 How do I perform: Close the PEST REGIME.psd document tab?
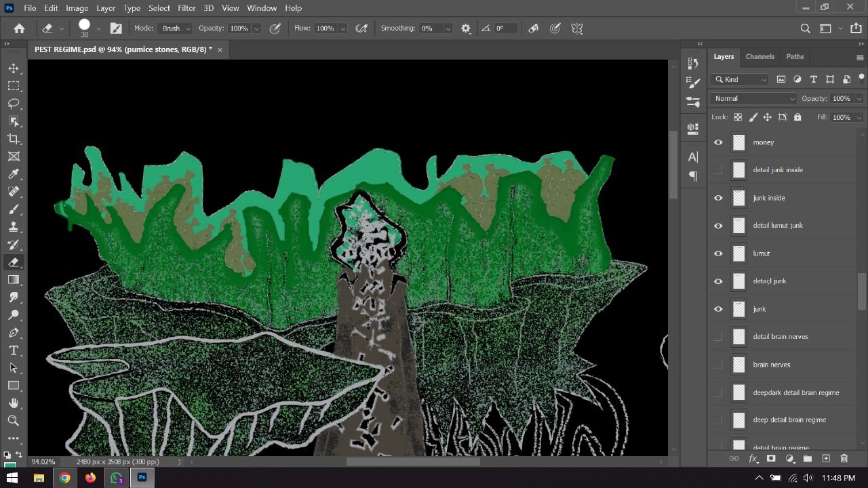(x=220, y=49)
